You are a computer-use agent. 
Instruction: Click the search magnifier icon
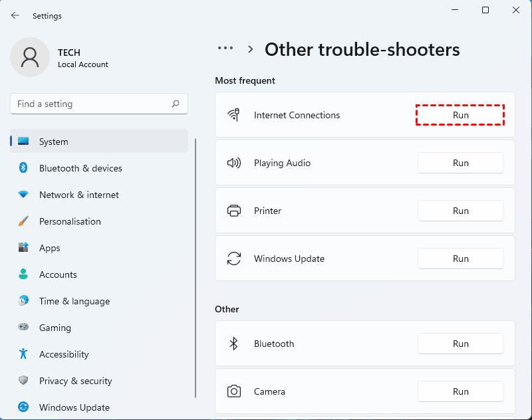(176, 104)
